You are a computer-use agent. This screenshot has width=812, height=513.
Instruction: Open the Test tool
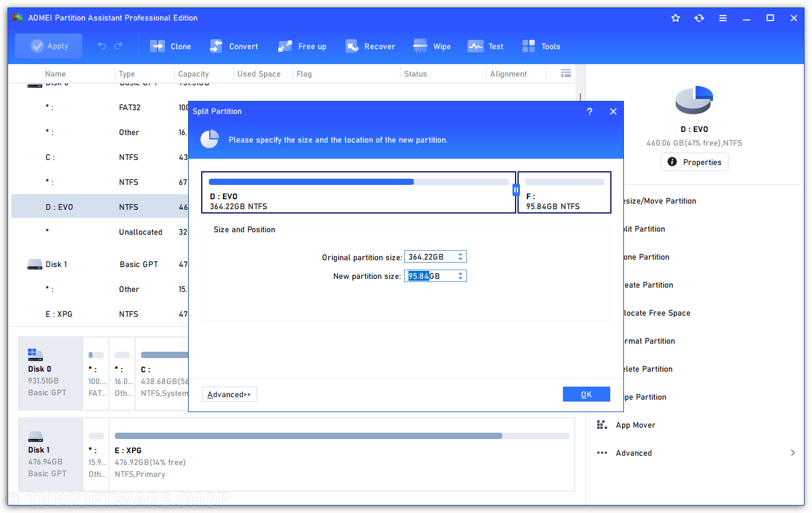click(x=486, y=46)
